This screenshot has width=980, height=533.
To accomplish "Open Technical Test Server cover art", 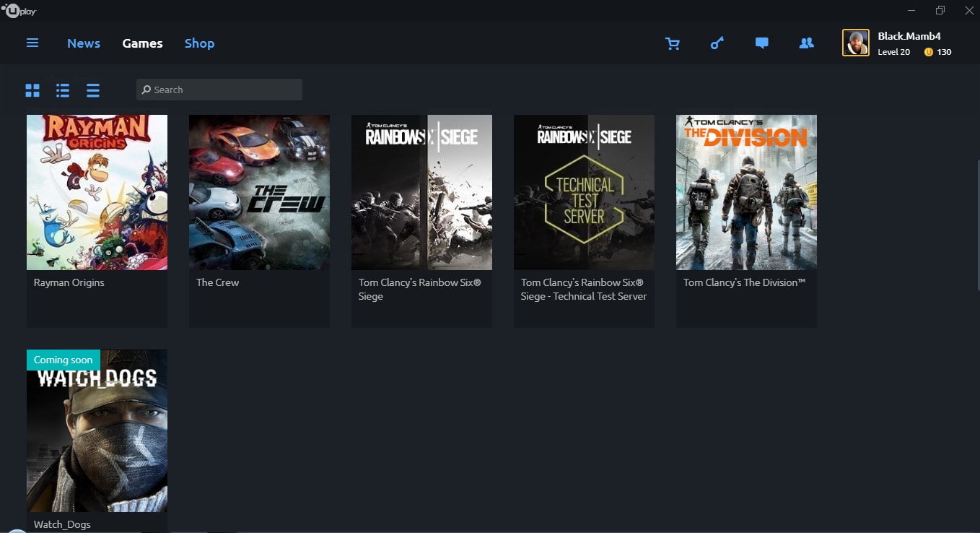I will (584, 192).
